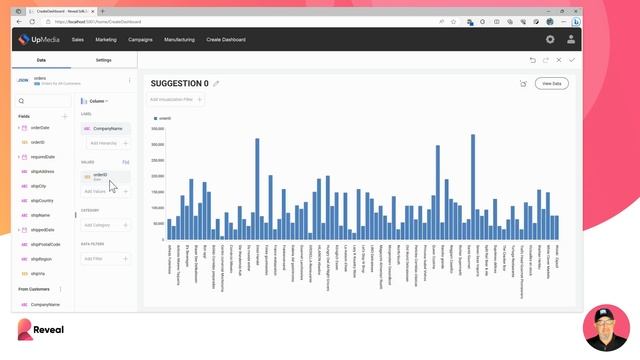640x360 pixels.
Task: Click the F(x) icon beside Values
Action: tap(126, 162)
